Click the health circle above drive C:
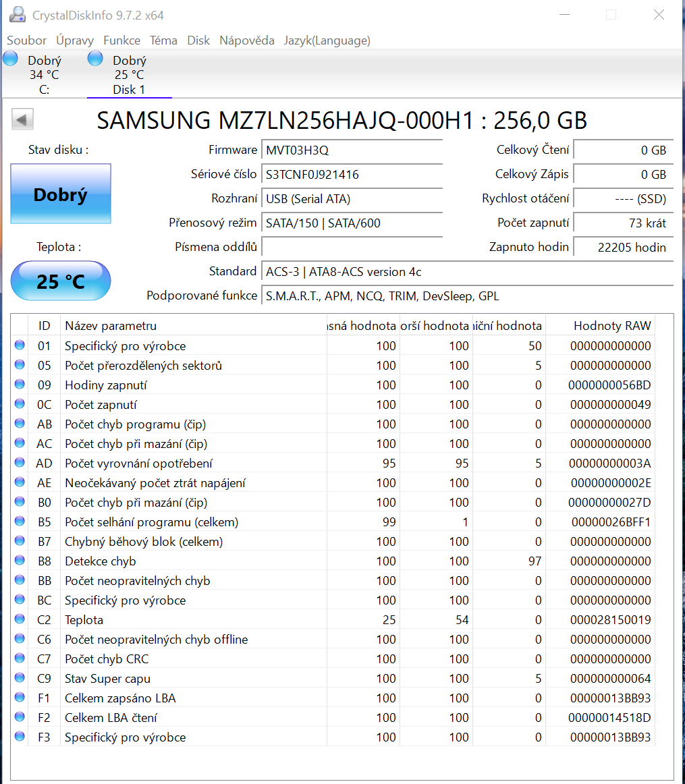This screenshot has width=685, height=784. point(10,58)
